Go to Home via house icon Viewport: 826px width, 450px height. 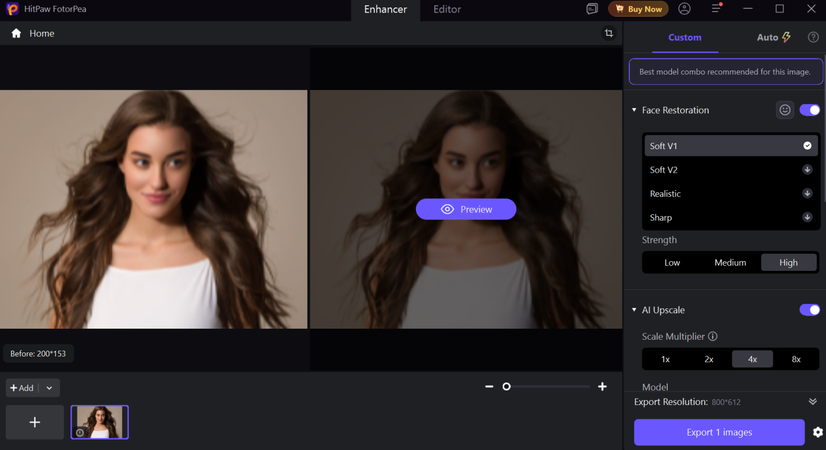[16, 33]
